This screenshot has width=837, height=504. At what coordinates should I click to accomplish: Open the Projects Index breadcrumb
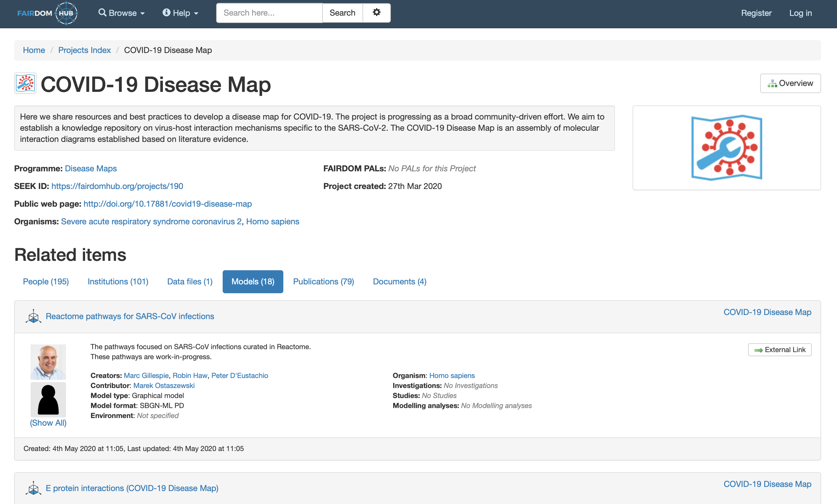click(85, 50)
